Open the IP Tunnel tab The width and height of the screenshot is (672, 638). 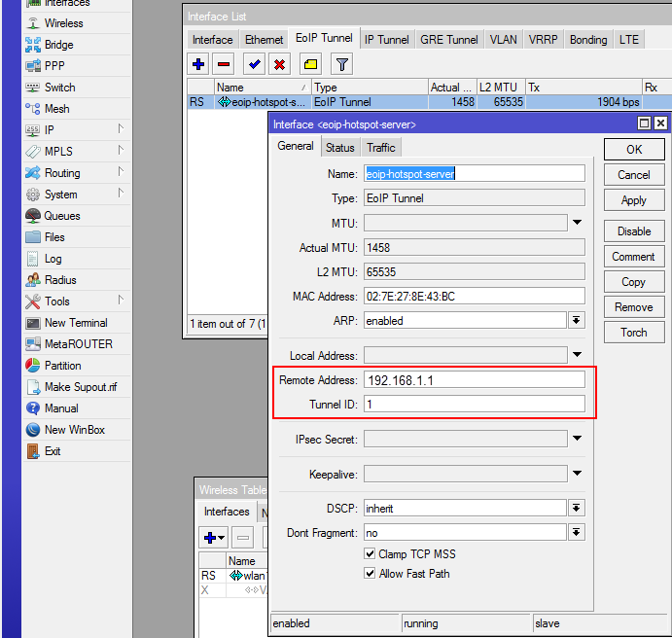pos(387,40)
